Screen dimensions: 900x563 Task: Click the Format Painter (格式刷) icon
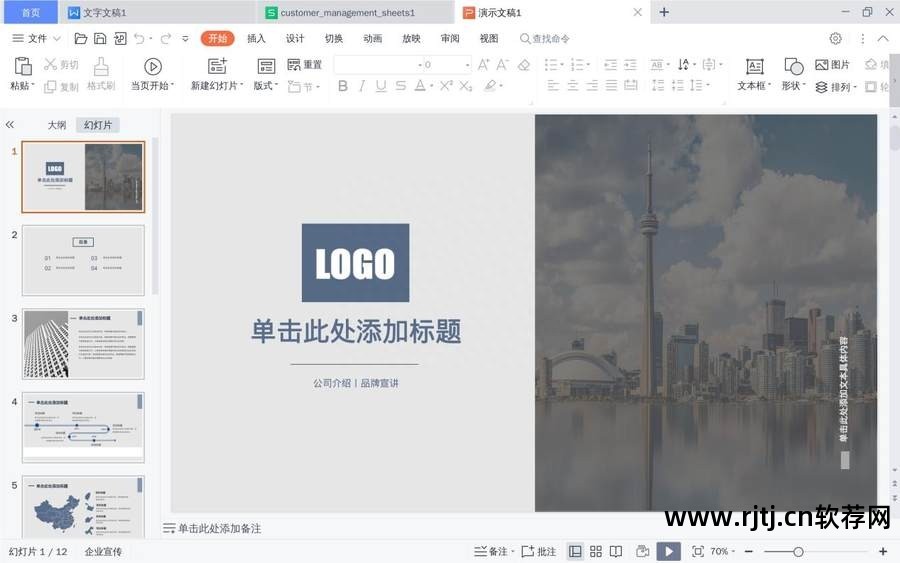(101, 67)
